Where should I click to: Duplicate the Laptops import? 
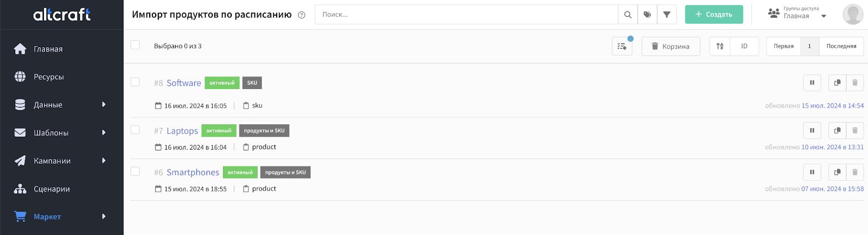(x=837, y=130)
